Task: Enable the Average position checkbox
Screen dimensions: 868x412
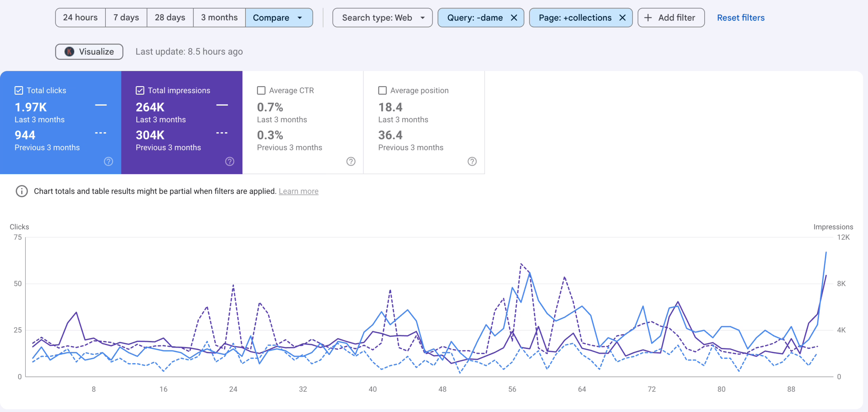Action: [382, 90]
